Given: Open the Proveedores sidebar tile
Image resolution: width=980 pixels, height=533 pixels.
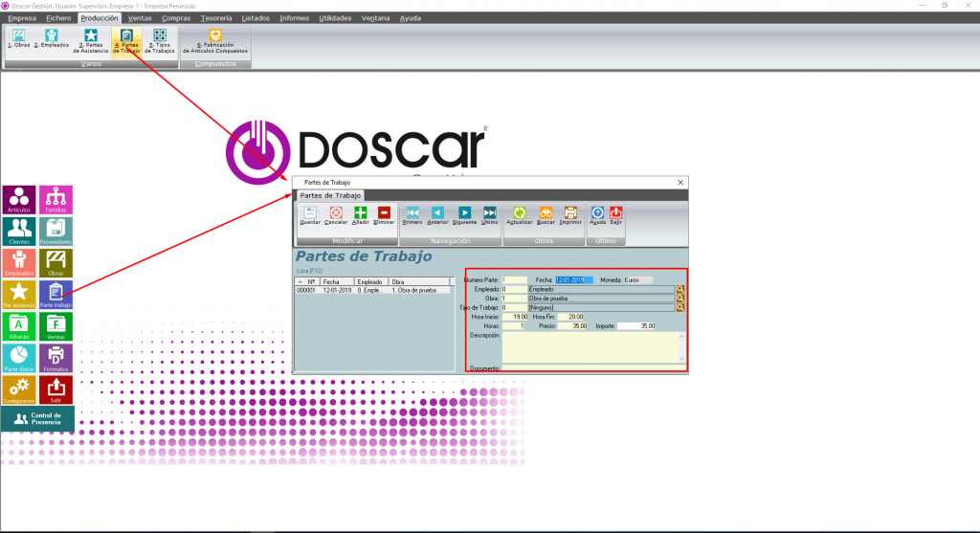Looking at the screenshot, I should point(56,232).
